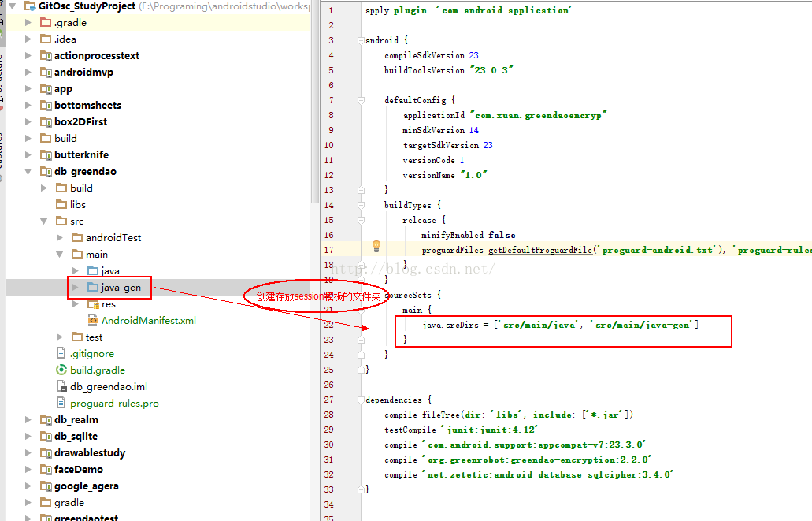
Task: Select the androidTest folder
Action: (x=113, y=238)
